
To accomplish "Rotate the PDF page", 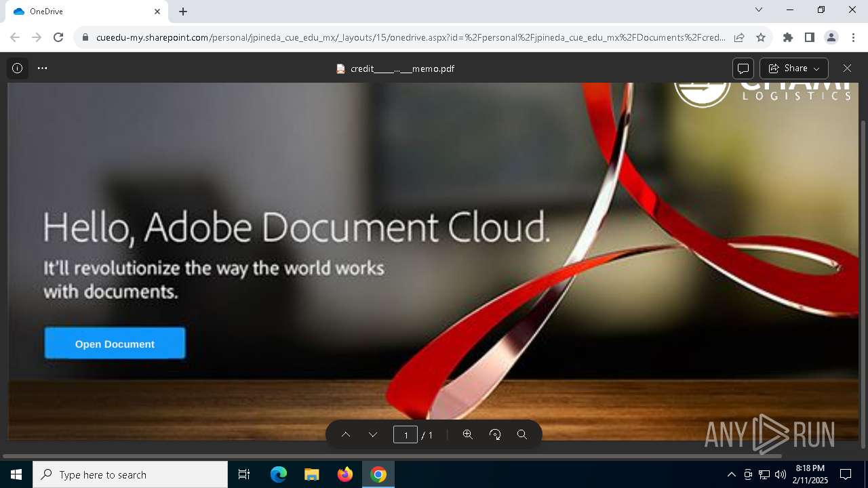I will pyautogui.click(x=495, y=434).
